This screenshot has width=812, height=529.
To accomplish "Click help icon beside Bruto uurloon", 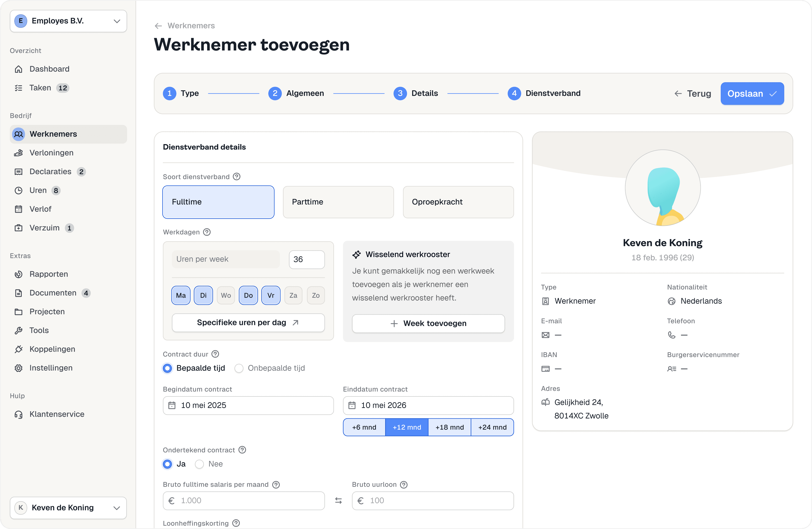I will [404, 485].
